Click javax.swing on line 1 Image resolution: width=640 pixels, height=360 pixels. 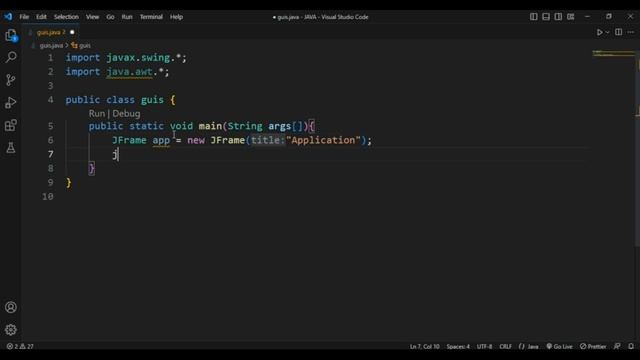138,58
